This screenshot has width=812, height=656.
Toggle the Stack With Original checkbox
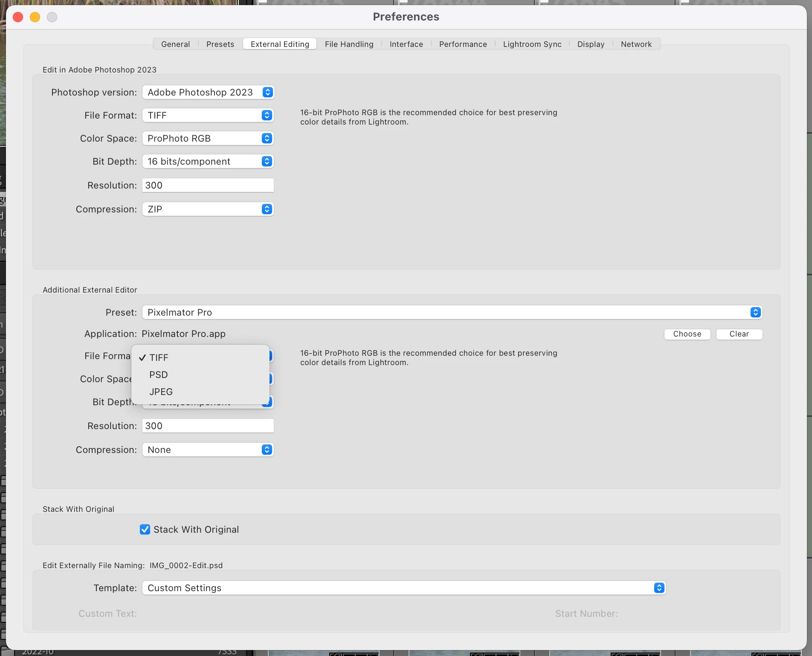(x=145, y=529)
